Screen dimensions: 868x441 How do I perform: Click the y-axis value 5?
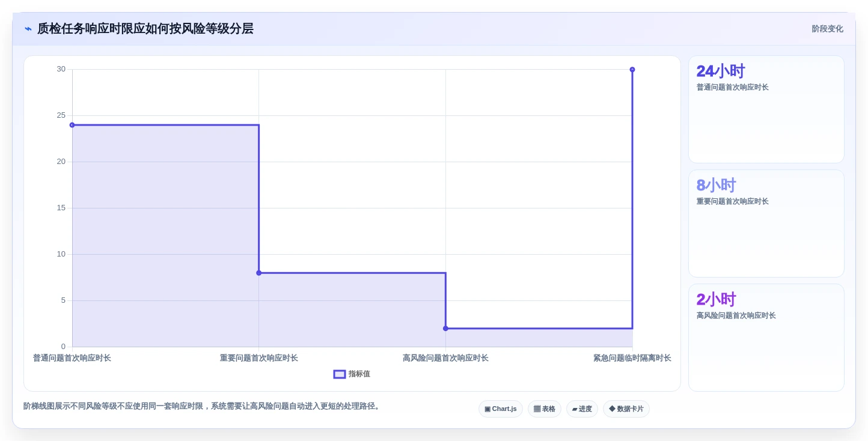[63, 300]
